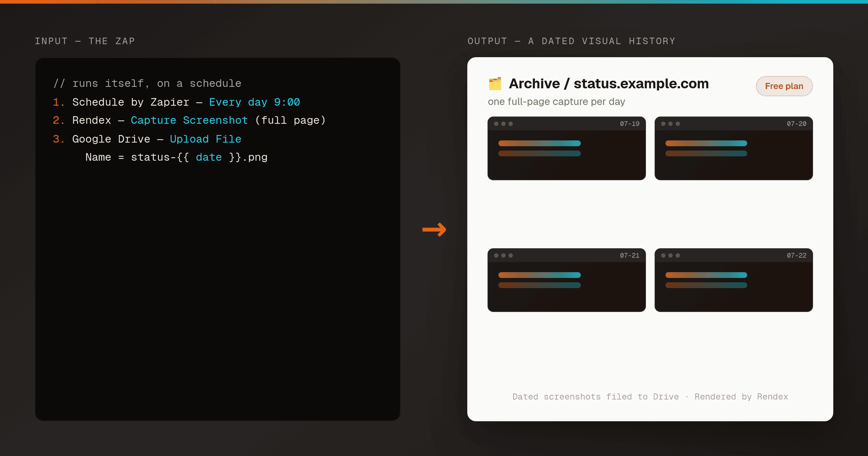This screenshot has width=868, height=456.
Task: Click 'Google Drive' step text
Action: 111,139
